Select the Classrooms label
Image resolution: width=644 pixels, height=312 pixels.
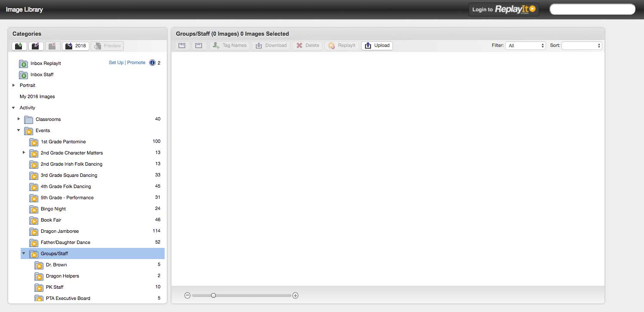(48, 119)
